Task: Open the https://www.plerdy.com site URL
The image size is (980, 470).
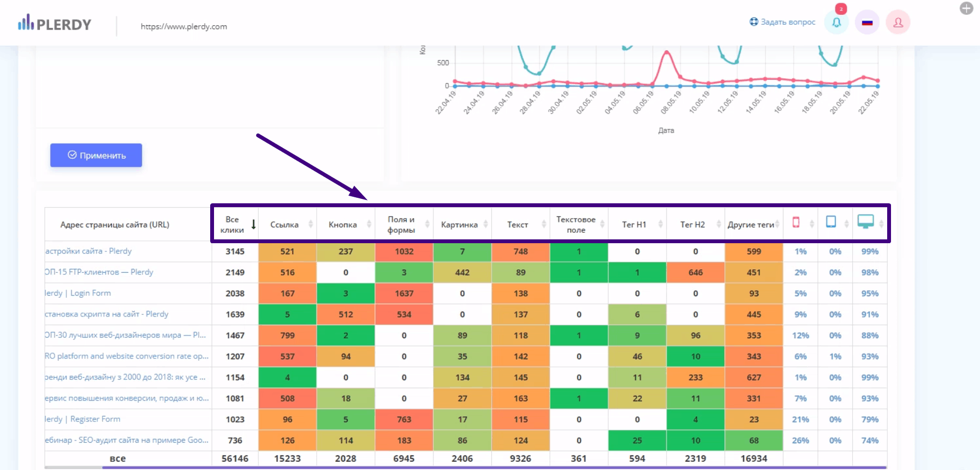Action: tap(184, 26)
